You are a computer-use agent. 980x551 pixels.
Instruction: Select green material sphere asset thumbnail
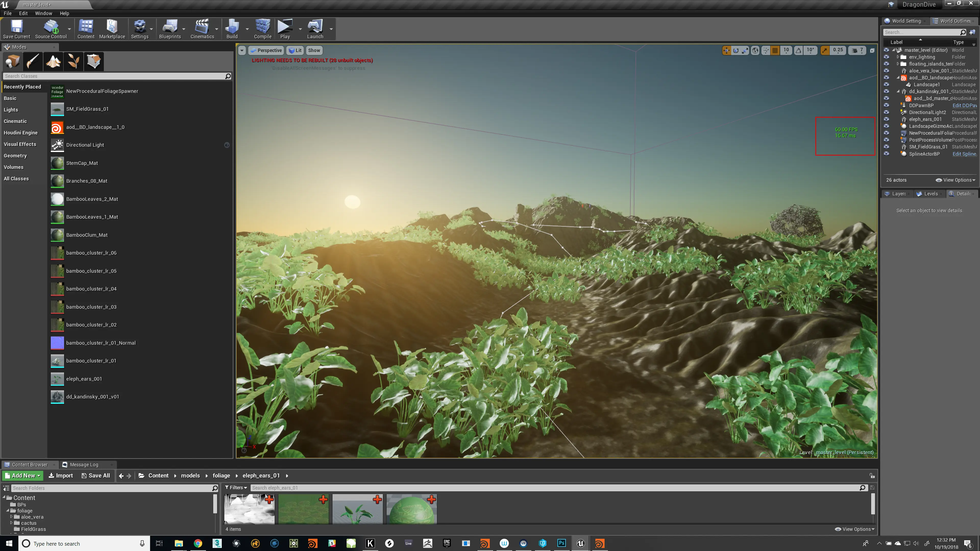coord(411,509)
